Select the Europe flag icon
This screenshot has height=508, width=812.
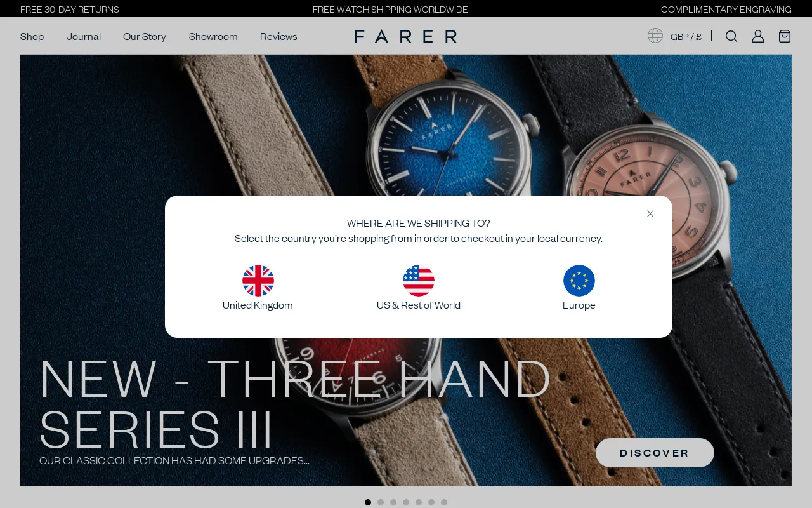[579, 281]
